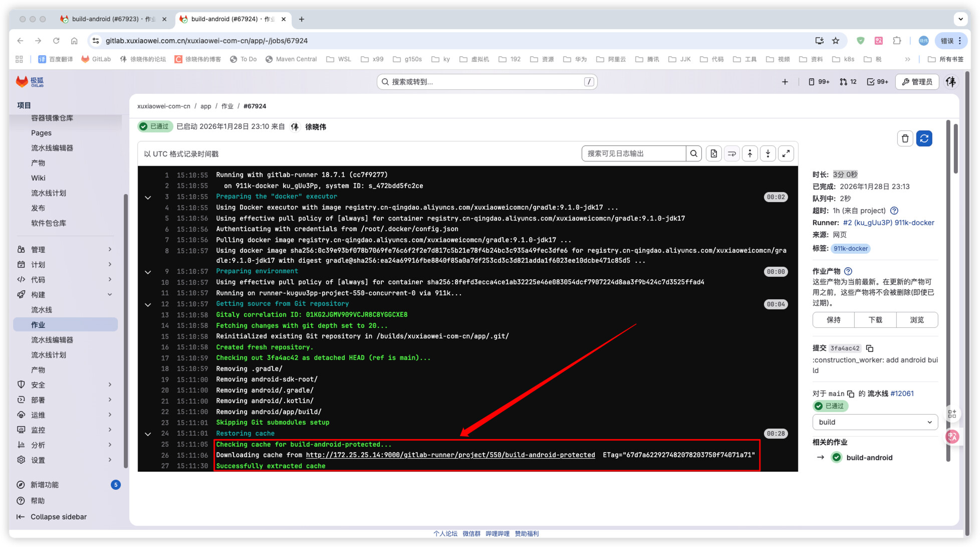Click the raw log view icon
Image resolution: width=980 pixels, height=547 pixels.
click(x=713, y=154)
